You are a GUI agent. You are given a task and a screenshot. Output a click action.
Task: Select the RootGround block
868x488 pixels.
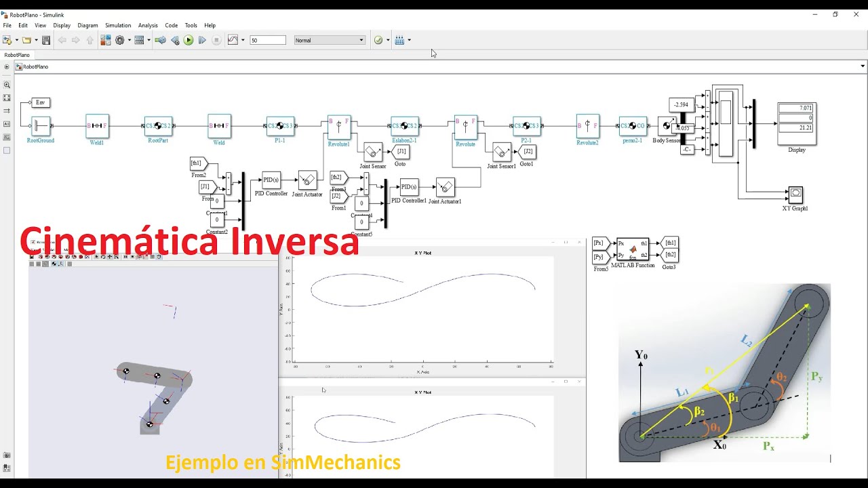point(41,125)
